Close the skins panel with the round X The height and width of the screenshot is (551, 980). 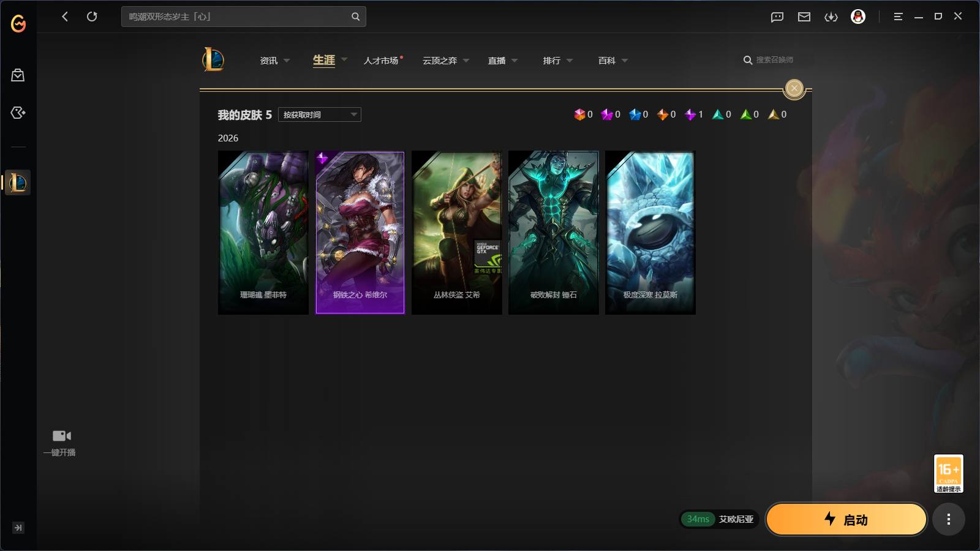pos(794,88)
